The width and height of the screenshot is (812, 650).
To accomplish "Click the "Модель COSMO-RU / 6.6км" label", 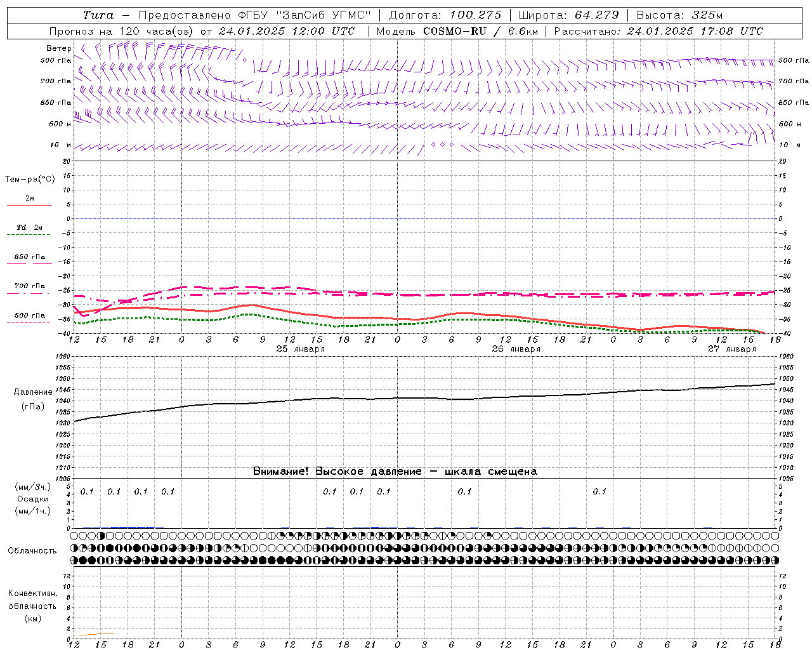I will [x=457, y=31].
